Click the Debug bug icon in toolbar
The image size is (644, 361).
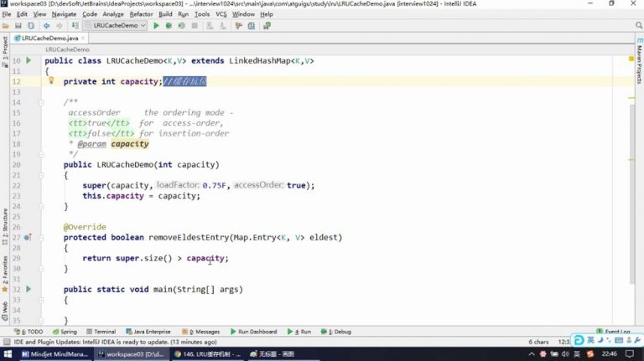pos(169,26)
